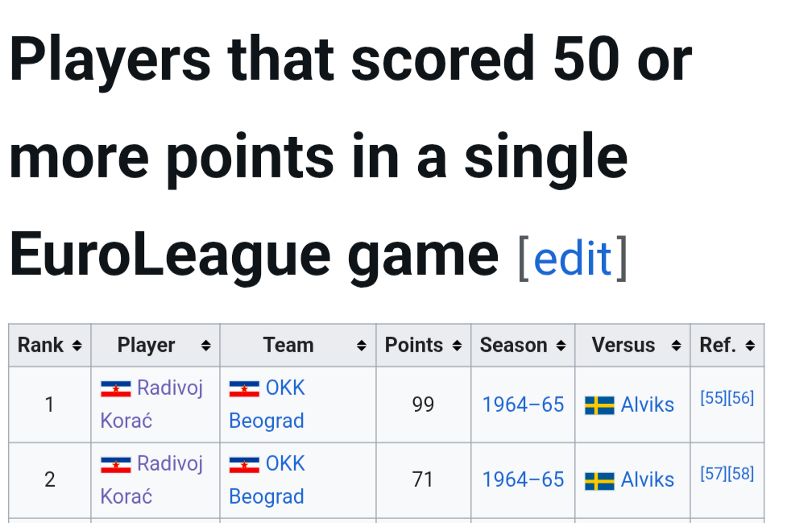
Task: Sort table by Season column arrows
Action: (x=561, y=346)
